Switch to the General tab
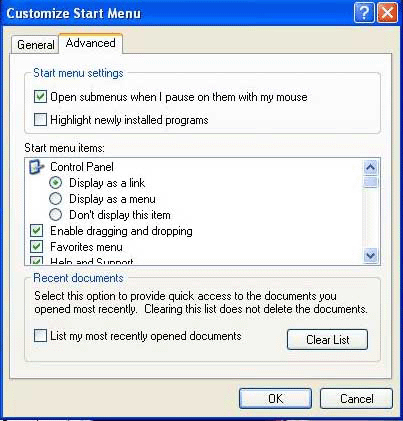403x421 pixels. (35, 44)
